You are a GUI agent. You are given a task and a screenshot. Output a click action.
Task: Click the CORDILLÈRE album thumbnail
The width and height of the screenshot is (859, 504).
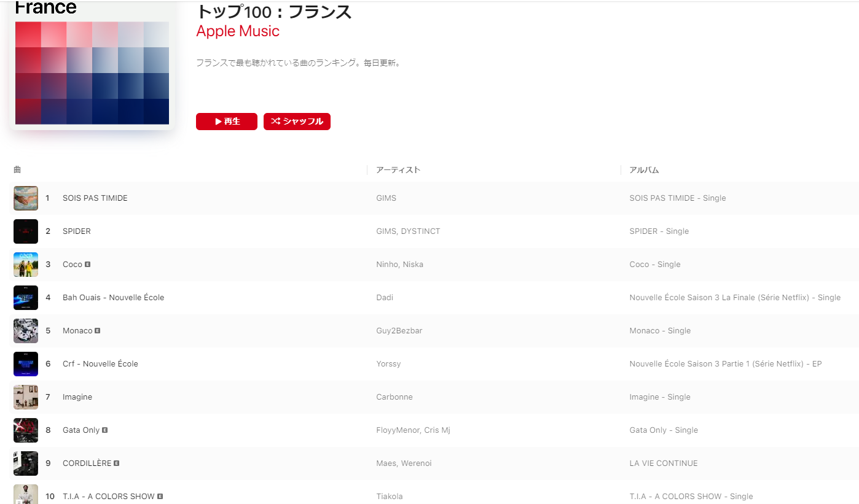[26, 463]
